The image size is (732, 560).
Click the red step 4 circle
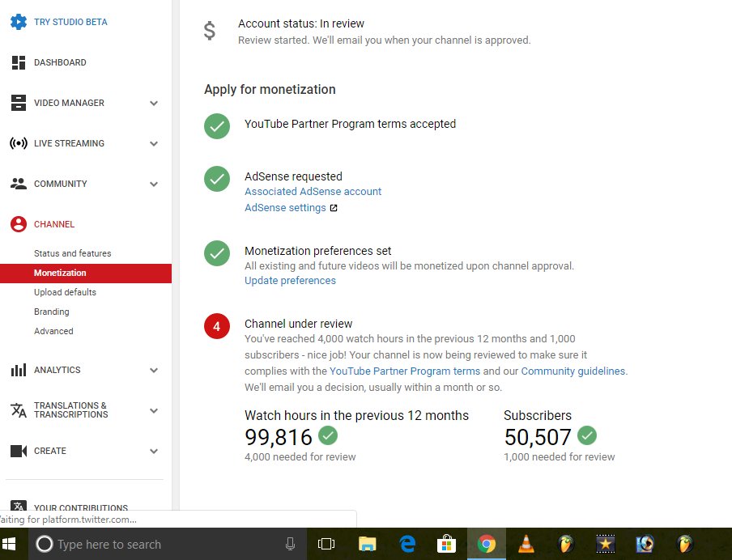pos(217,326)
